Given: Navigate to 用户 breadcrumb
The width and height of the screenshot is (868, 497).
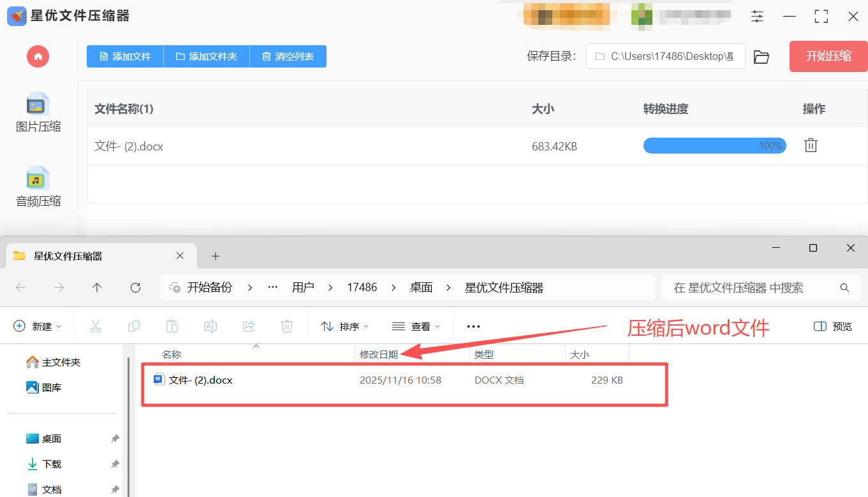Looking at the screenshot, I should [x=303, y=287].
